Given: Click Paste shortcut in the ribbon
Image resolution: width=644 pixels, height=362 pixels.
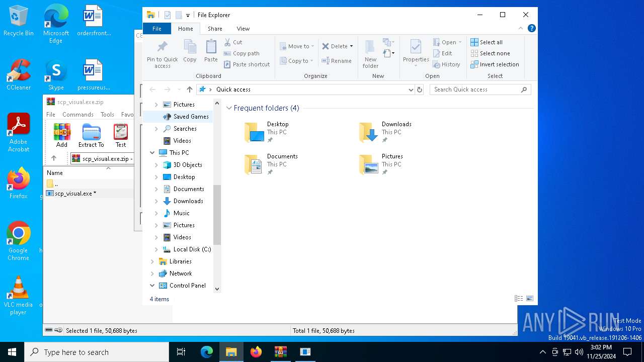Looking at the screenshot, I should 247,64.
